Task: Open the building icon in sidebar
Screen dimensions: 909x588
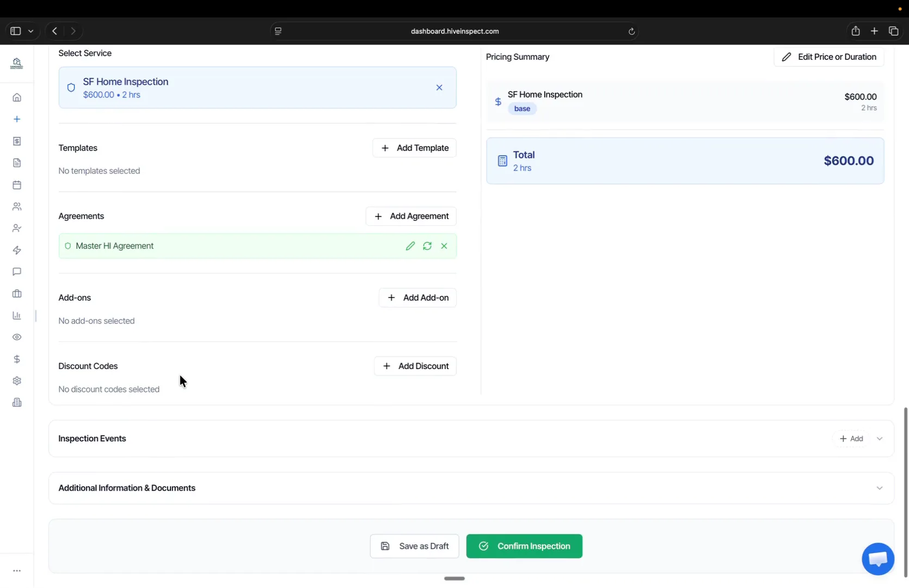Action: click(17, 402)
